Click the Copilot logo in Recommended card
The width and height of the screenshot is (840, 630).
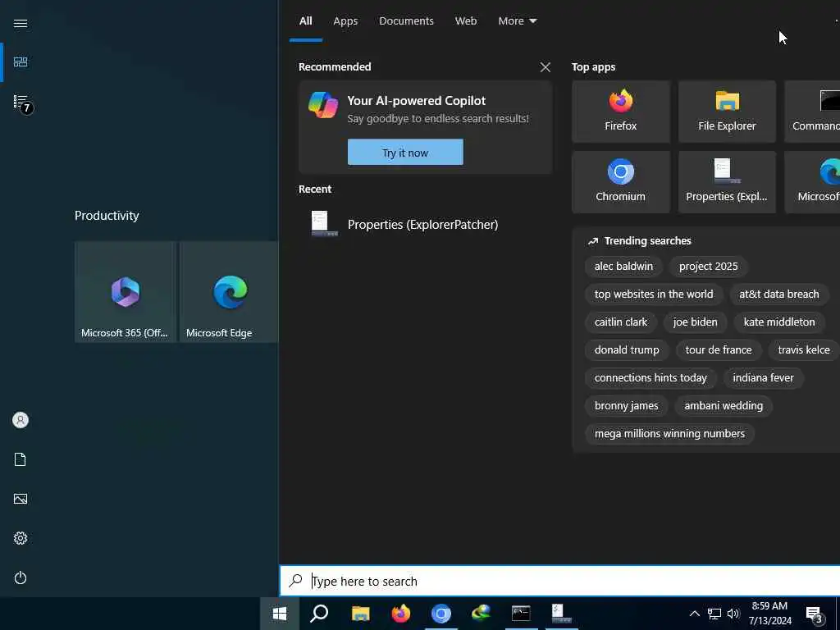(323, 104)
